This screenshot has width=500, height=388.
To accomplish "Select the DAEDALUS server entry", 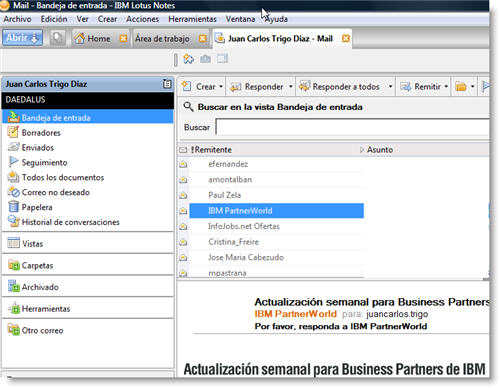I will (88, 100).
